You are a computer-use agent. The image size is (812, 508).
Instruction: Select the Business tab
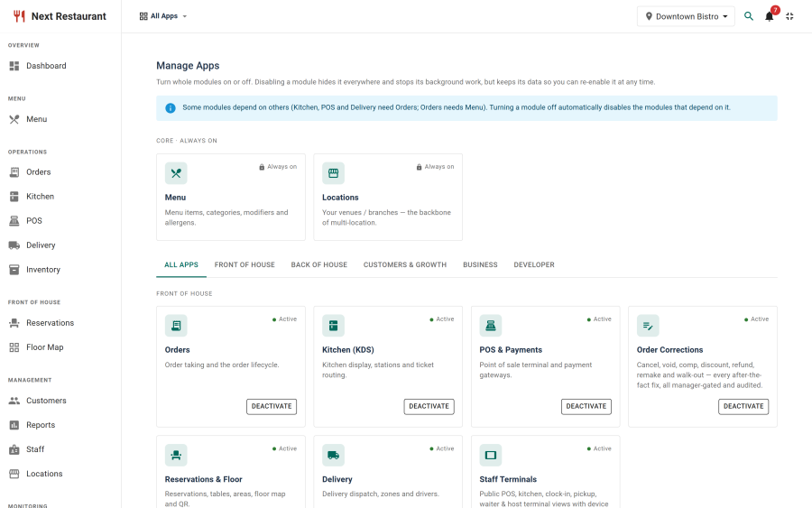tap(480, 264)
